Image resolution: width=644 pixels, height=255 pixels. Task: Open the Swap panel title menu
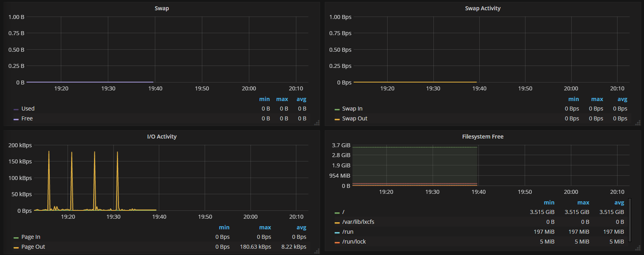pos(162,8)
